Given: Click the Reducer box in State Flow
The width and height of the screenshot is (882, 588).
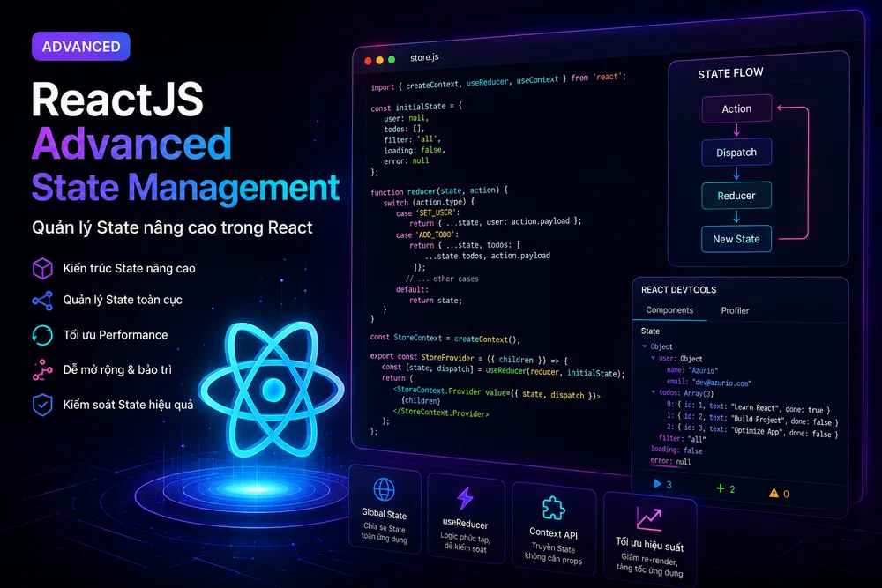Looking at the screenshot, I should 736,196.
